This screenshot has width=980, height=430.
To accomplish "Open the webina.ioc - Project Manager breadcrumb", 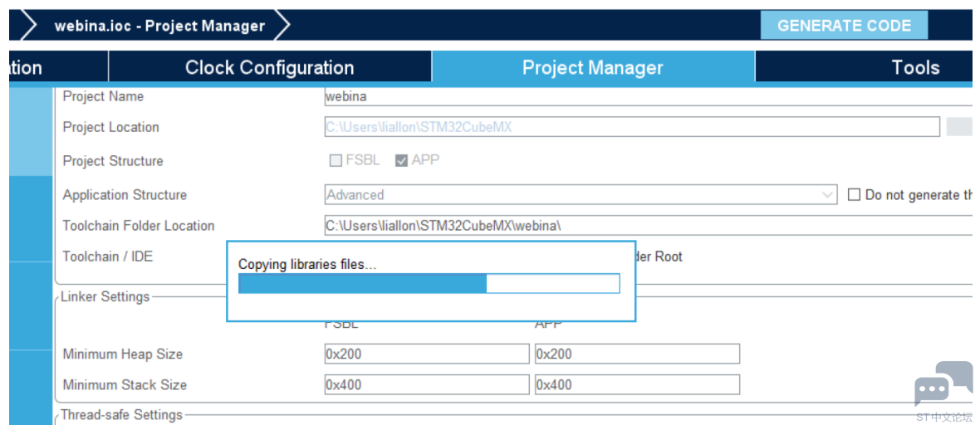I will pos(159,26).
